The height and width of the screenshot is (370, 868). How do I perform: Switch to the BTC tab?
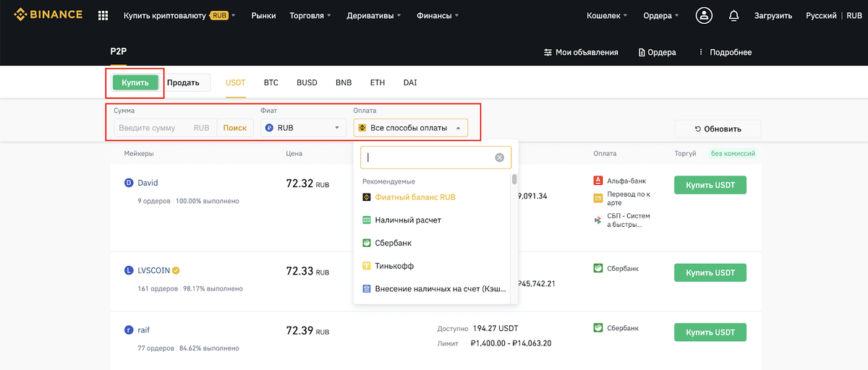271,82
